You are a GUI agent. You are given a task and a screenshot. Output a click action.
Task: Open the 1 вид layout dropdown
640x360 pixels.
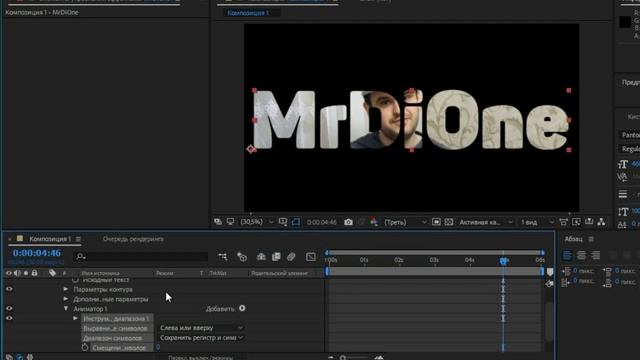pos(537,222)
